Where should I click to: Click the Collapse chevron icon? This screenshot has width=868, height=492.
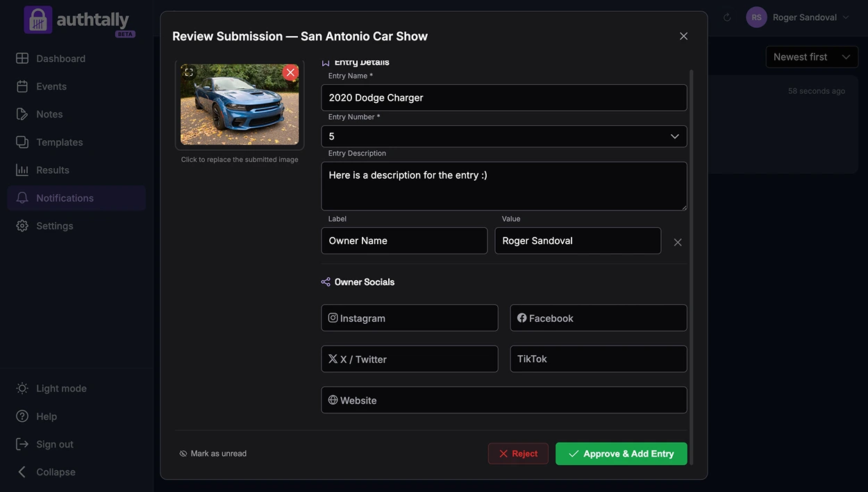22,472
